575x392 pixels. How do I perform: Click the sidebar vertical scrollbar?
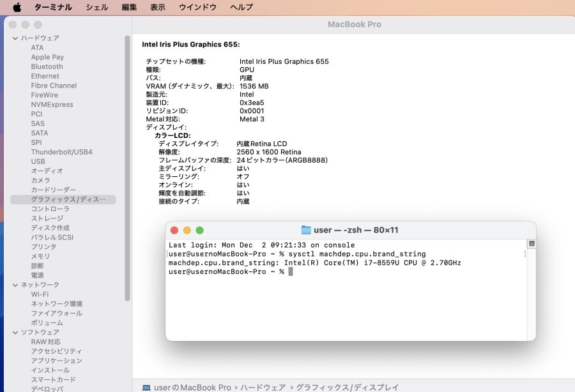click(127, 168)
